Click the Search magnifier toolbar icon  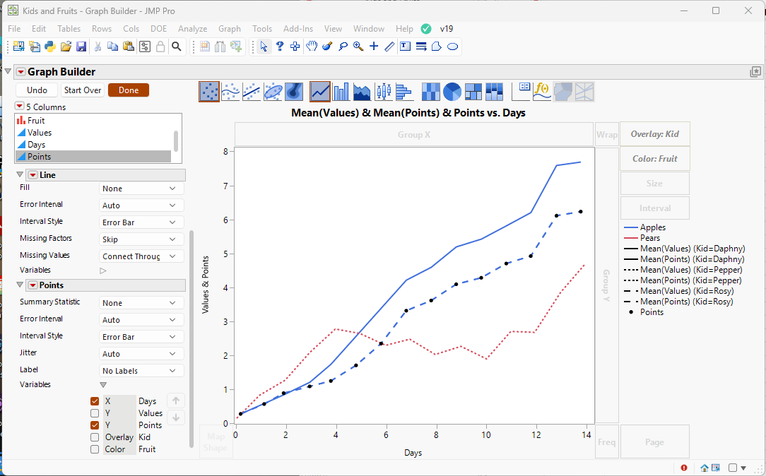point(176,46)
